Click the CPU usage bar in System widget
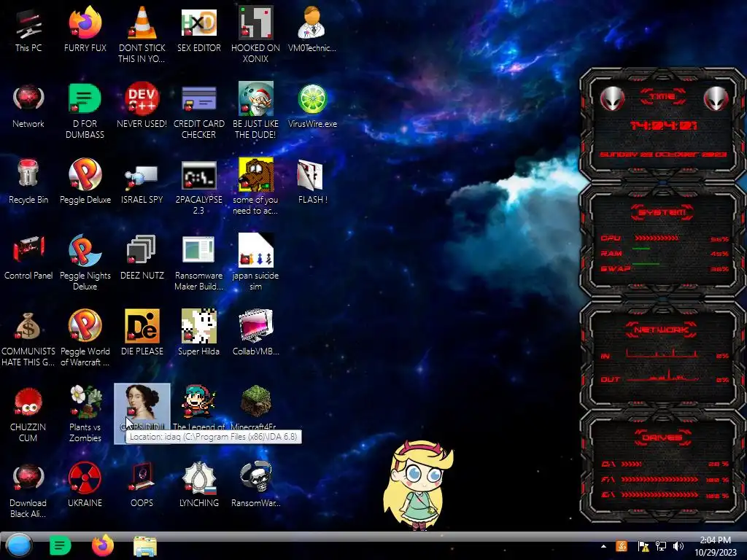 pyautogui.click(x=657, y=238)
